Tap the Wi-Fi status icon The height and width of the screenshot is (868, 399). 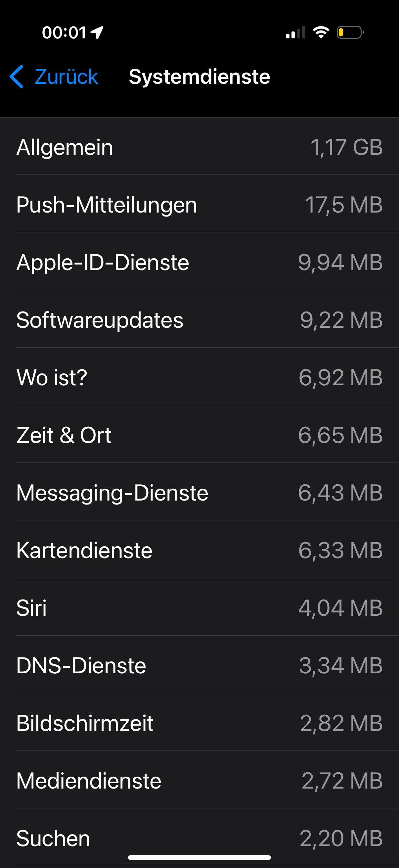tap(321, 32)
